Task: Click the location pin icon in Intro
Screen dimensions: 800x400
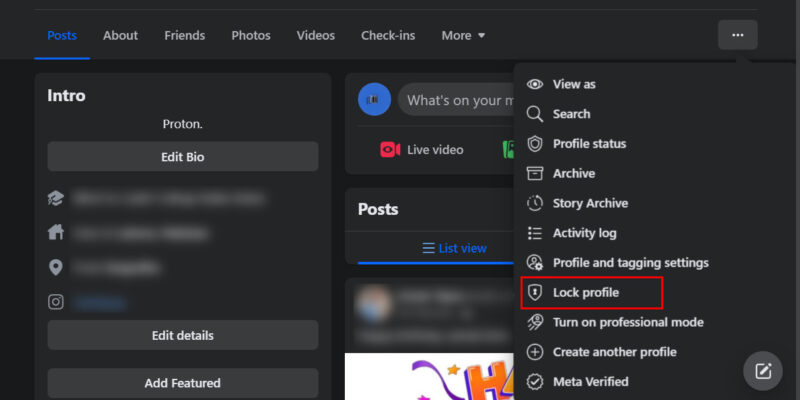Action: 56,267
